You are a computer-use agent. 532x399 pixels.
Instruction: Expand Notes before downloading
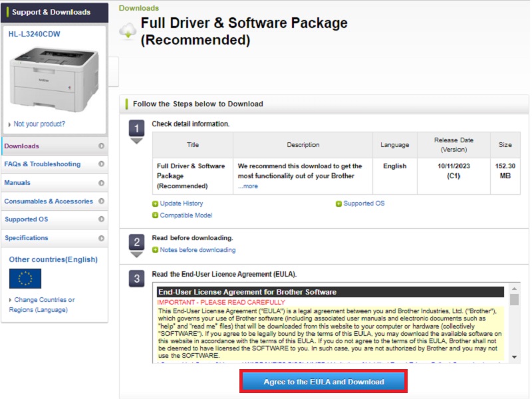(198, 250)
